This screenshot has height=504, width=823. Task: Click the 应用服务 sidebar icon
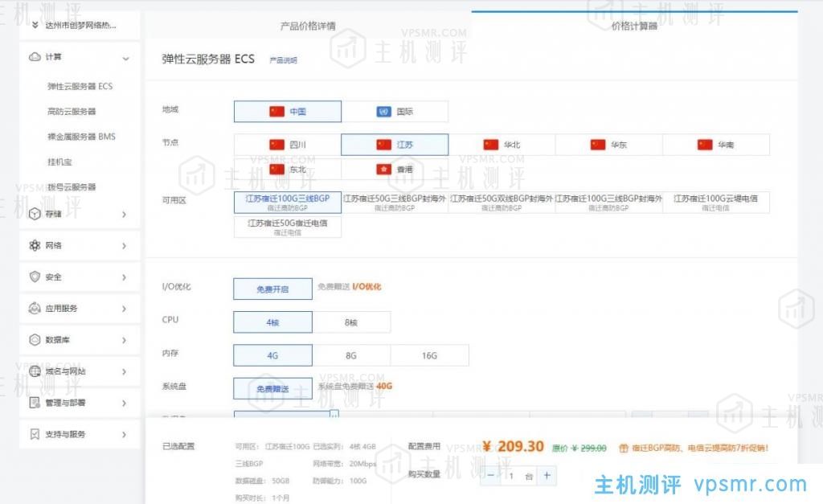[35, 308]
